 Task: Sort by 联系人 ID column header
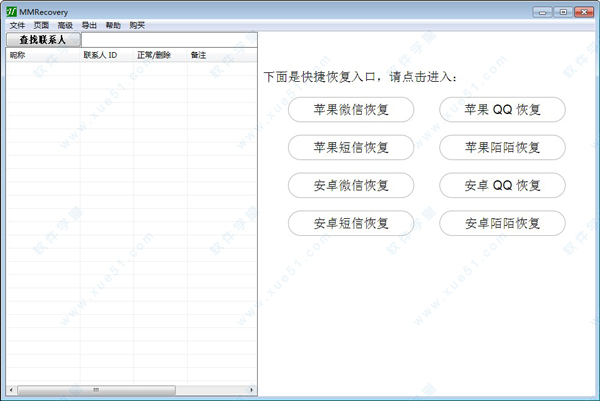tap(107, 55)
